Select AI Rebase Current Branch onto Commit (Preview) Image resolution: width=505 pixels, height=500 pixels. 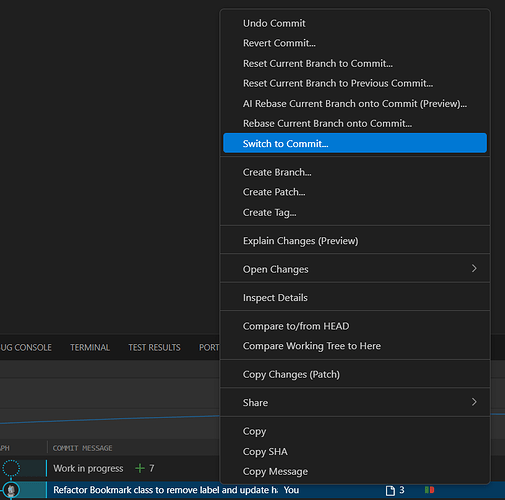coord(355,104)
